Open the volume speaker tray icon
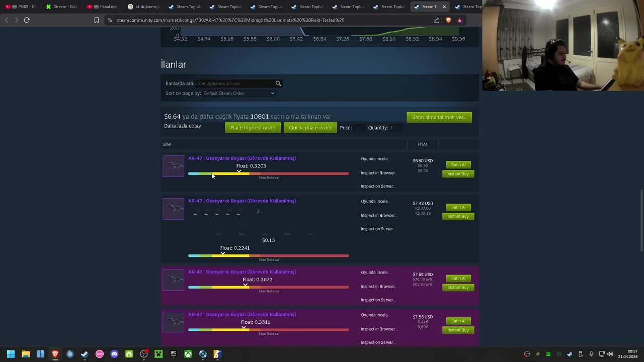Viewport: 644px width, 362px height. point(610,354)
